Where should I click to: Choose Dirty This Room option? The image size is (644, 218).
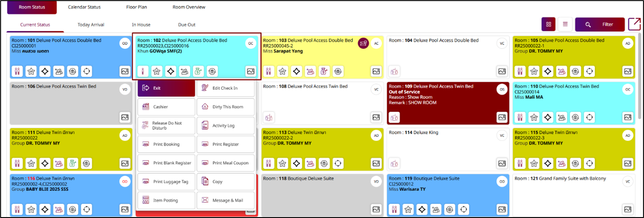coord(225,107)
